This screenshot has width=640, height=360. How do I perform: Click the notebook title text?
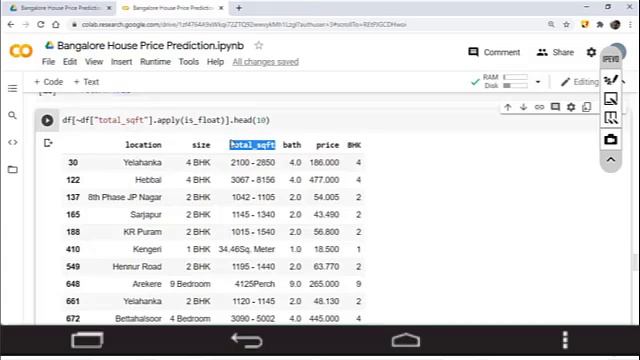click(150, 45)
